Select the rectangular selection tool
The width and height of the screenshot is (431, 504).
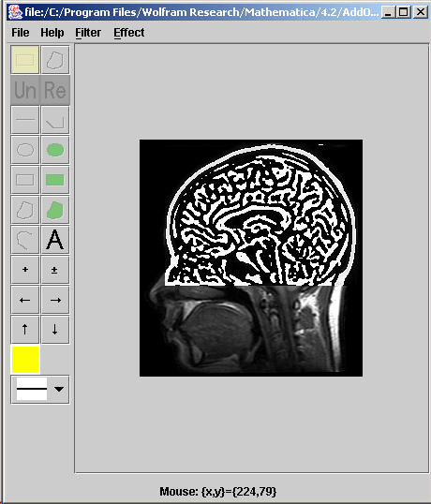(25, 60)
